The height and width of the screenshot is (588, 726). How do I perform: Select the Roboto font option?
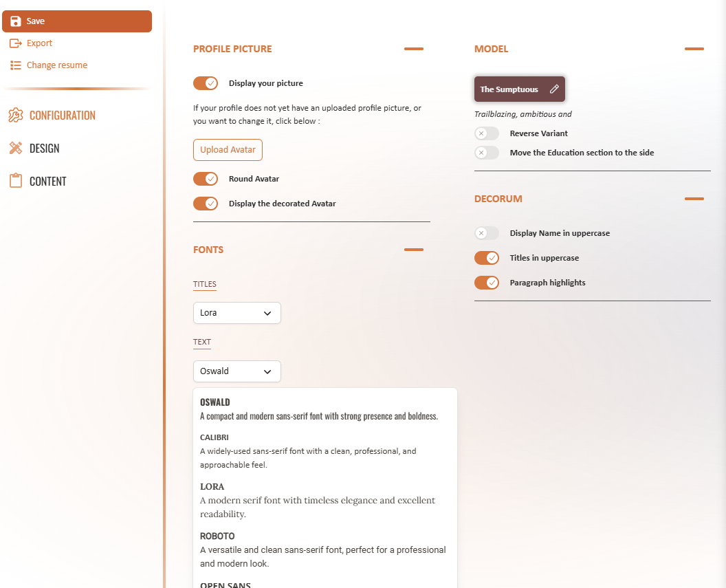pyautogui.click(x=325, y=549)
